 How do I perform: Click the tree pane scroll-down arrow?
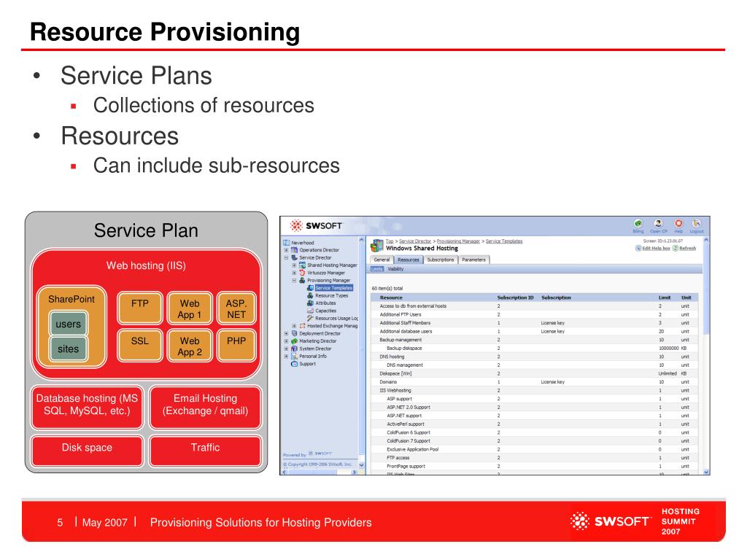pos(361,464)
